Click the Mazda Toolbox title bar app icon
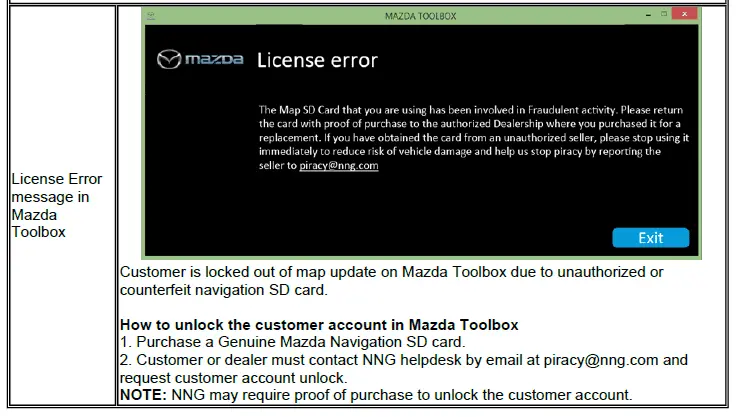This screenshot has height=417, width=736. 150,16
